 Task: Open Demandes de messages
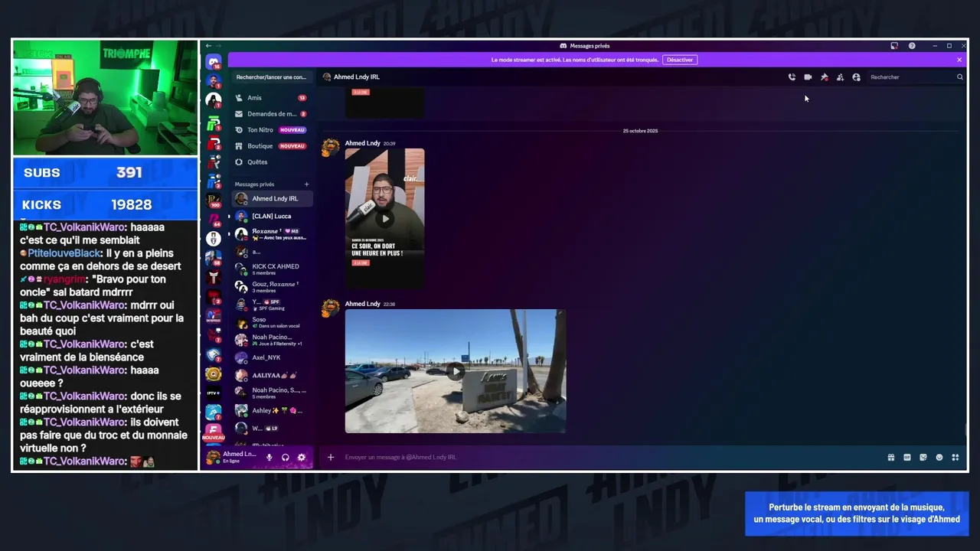(271, 114)
